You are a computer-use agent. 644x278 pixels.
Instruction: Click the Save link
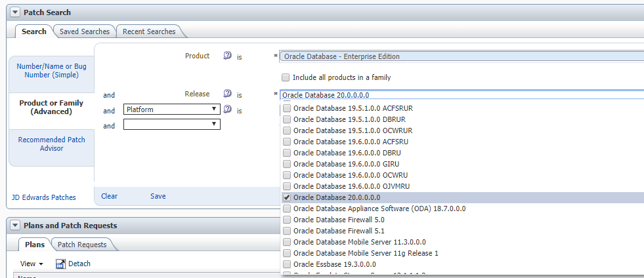pos(158,196)
